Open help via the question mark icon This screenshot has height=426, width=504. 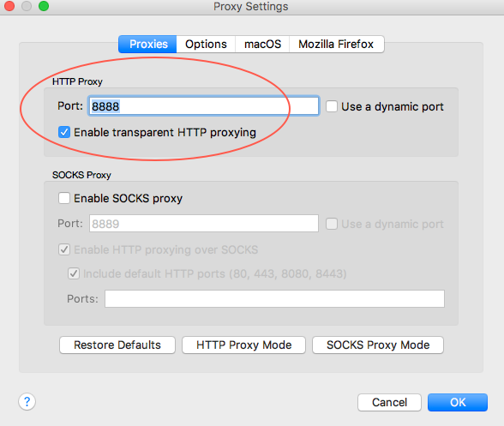click(x=27, y=402)
